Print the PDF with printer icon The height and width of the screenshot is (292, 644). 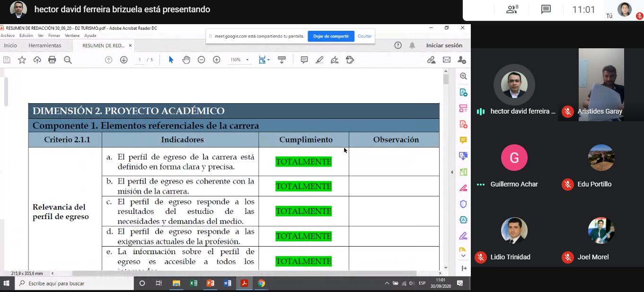52,60
